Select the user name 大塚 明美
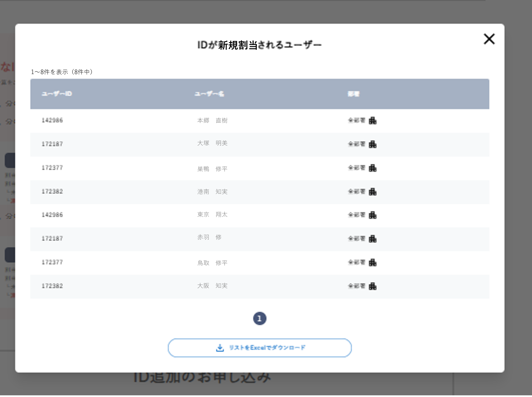The image size is (532, 397). tap(212, 143)
